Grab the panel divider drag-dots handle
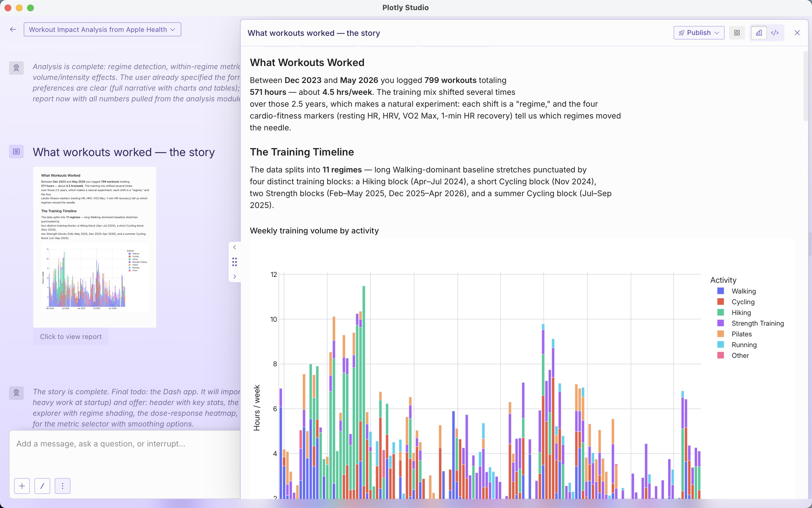Screen dimensions: 812x508 235,262
